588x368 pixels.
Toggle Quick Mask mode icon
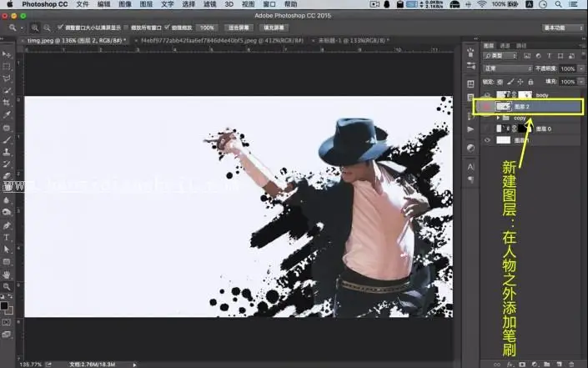coord(7,322)
